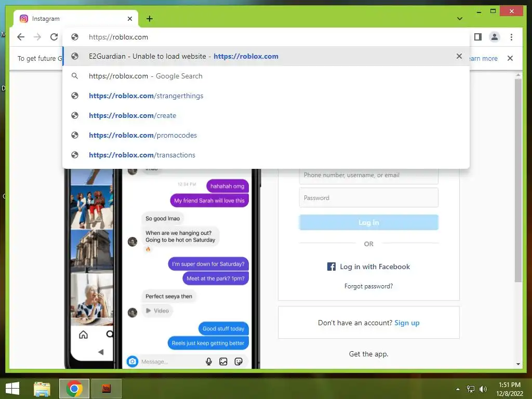This screenshot has height=399, width=532.
Task: Go back using the browser back arrow
Action: coord(21,37)
